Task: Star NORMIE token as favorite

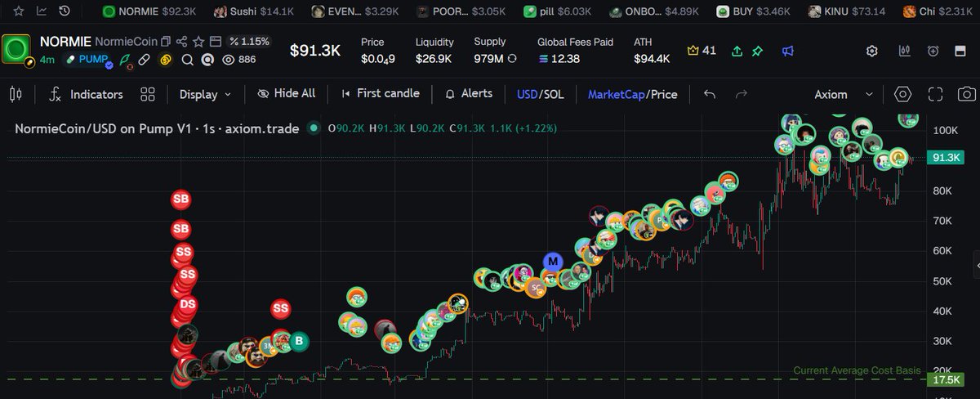Action: click(x=198, y=41)
